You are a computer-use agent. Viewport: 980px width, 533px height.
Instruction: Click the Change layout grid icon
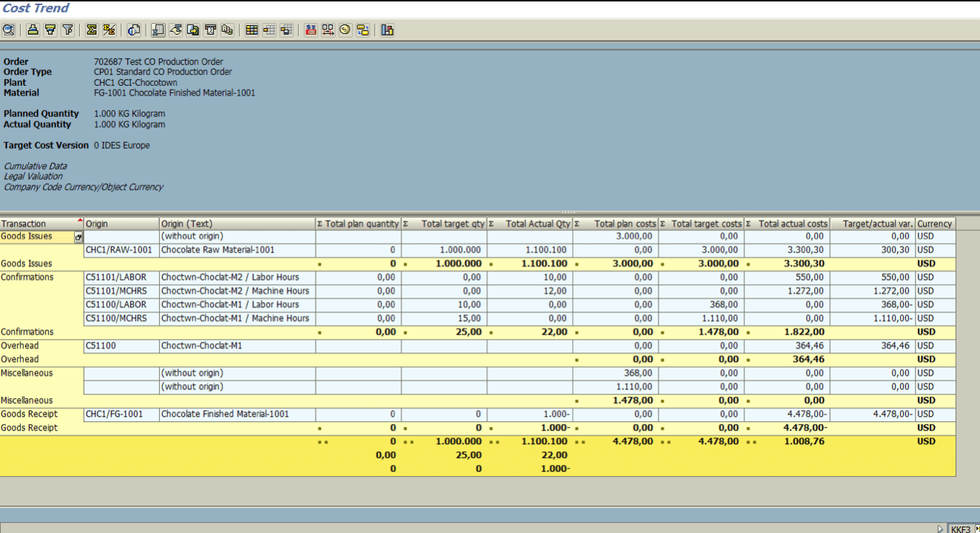[x=252, y=30]
